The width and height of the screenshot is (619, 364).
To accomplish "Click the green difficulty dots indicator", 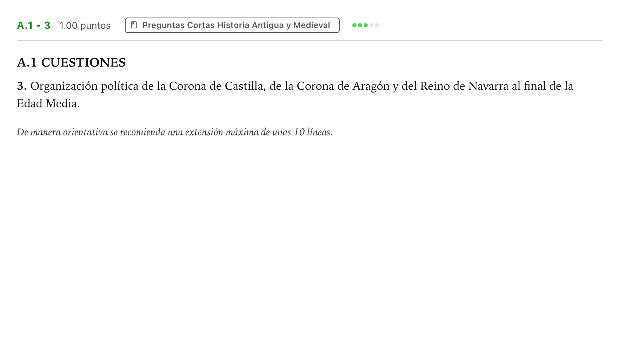I will pyautogui.click(x=366, y=25).
